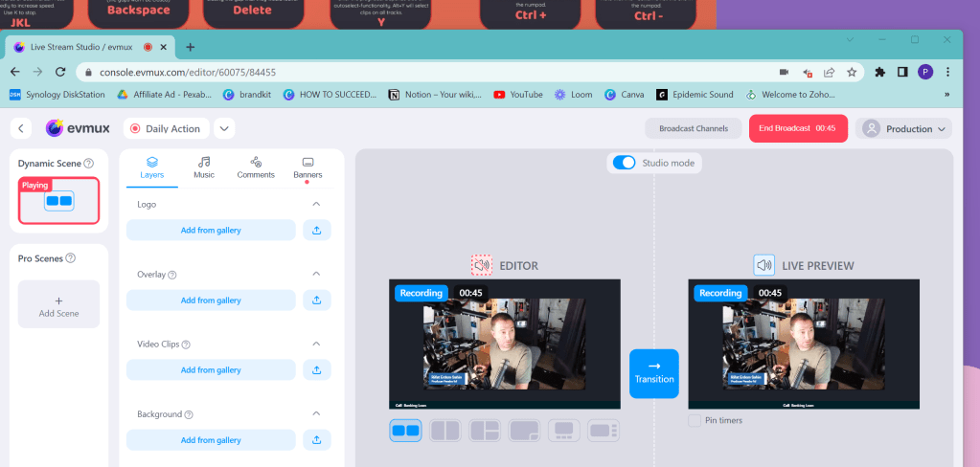Click Video Clips help icon

click(186, 345)
